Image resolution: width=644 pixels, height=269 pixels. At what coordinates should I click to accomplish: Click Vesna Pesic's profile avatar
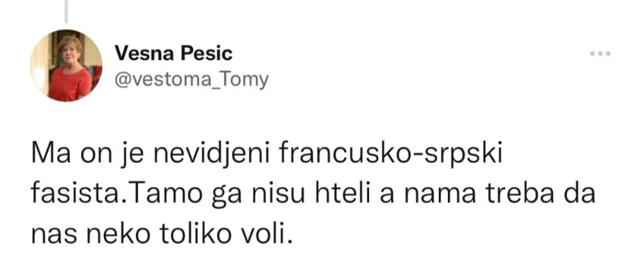click(x=66, y=65)
